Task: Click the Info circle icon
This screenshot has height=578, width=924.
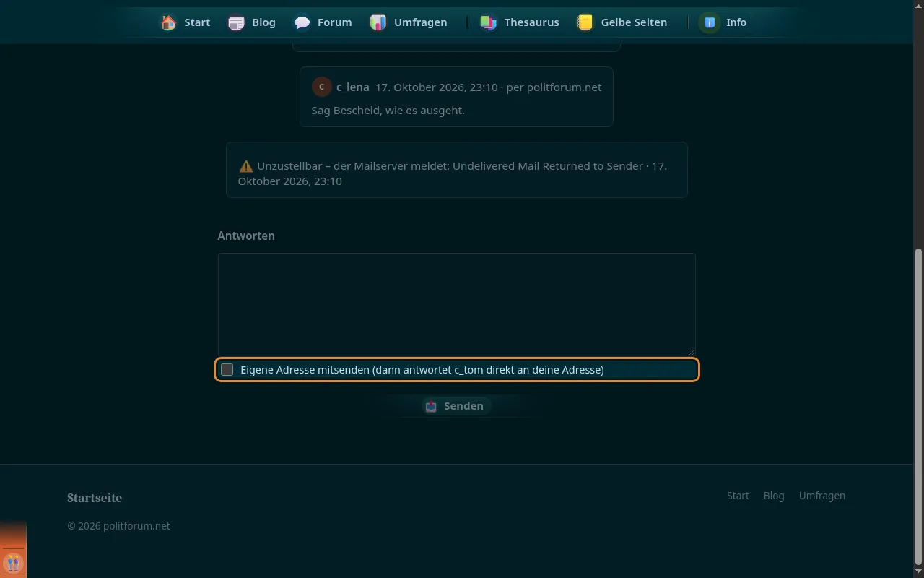Action: coord(710,22)
